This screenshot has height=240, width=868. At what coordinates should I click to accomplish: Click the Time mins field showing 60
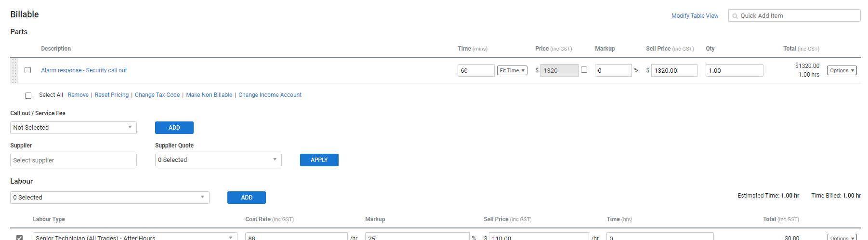pos(476,70)
